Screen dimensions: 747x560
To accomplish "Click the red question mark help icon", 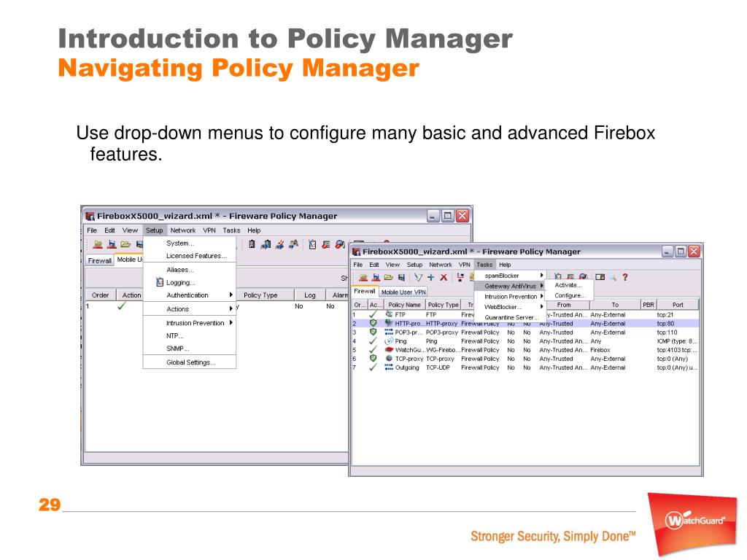I will [625, 276].
